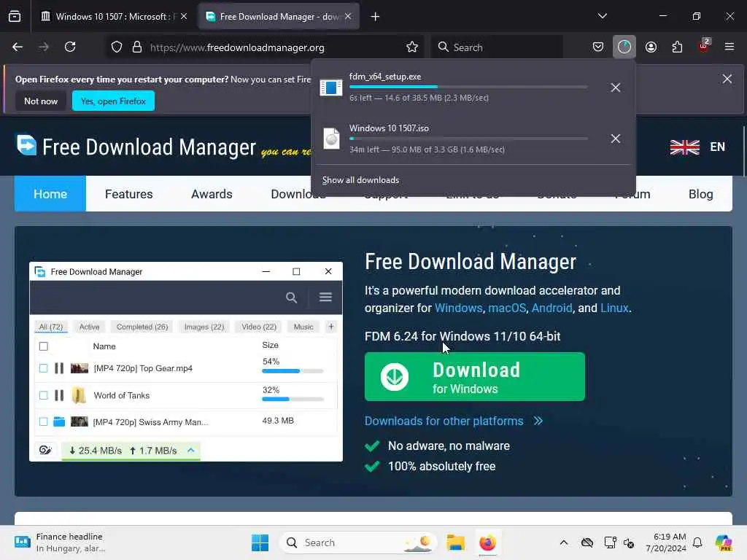Check the Top Gear.mp4 checkbox
The image size is (747, 560).
(43, 368)
